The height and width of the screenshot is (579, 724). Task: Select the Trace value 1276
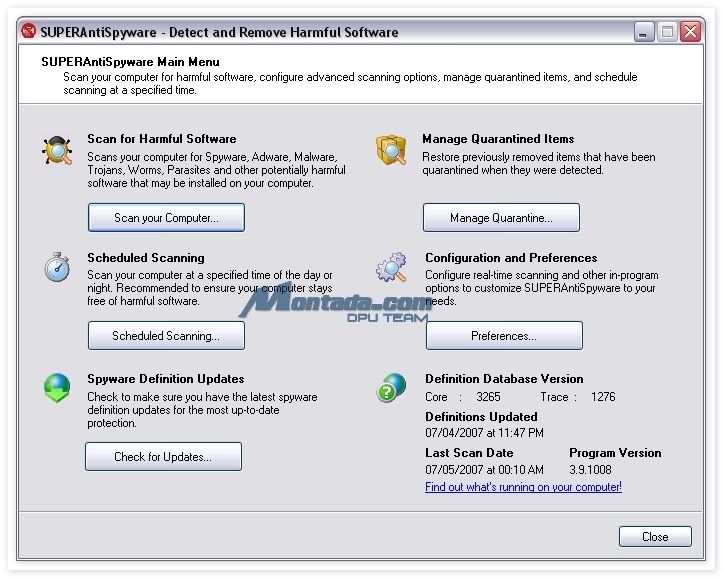coord(603,397)
